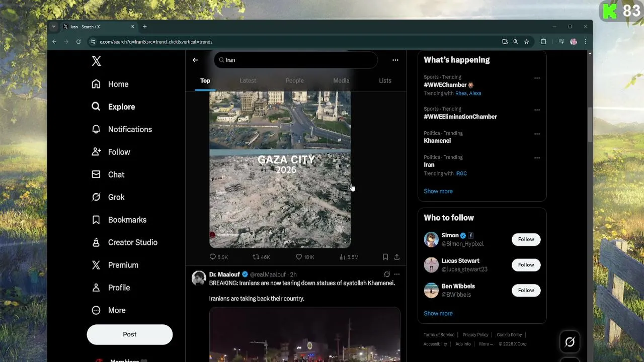The image size is (644, 362).
Task: Open the Privacy Policy link
Action: pyautogui.click(x=475, y=335)
